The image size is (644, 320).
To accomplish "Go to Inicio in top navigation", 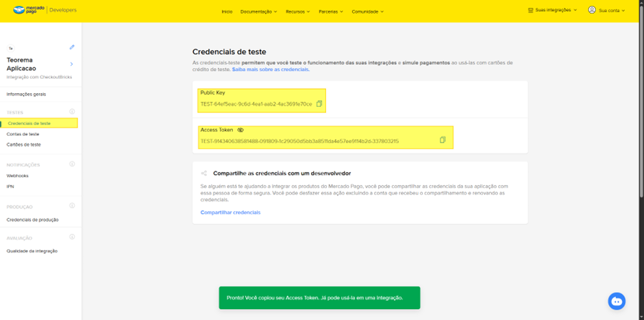I will (227, 12).
